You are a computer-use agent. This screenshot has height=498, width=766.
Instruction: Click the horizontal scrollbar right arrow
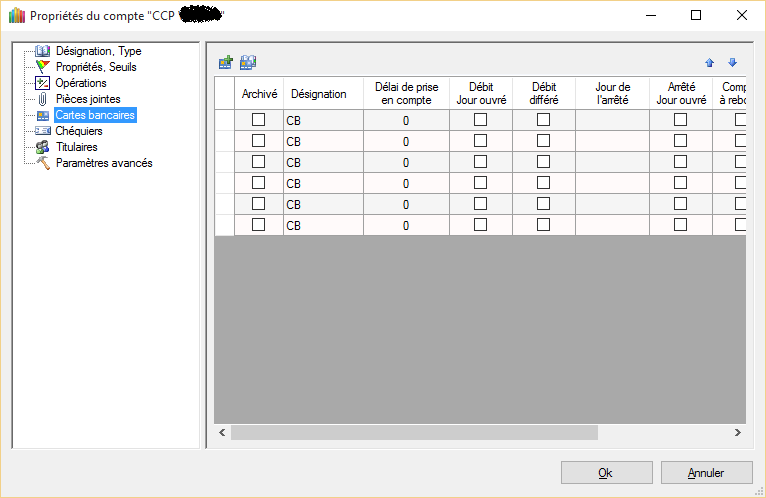[738, 433]
